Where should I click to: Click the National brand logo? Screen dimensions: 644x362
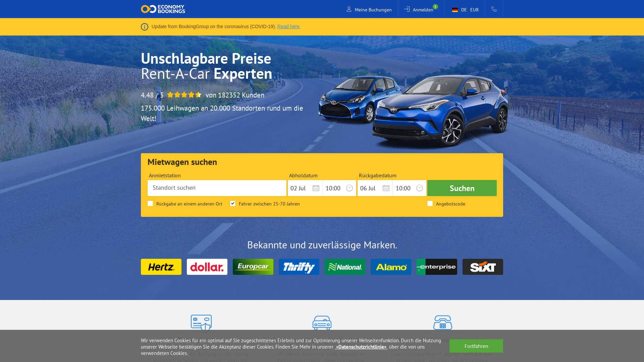pyautogui.click(x=345, y=267)
